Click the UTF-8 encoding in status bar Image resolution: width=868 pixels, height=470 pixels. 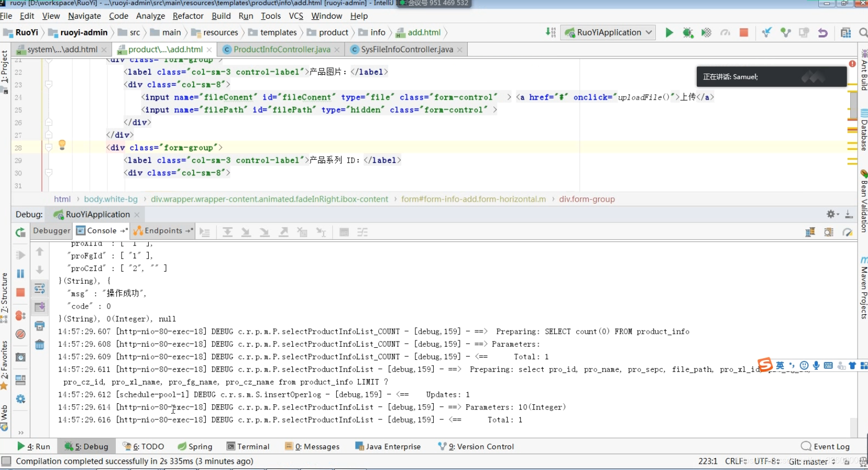767,461
